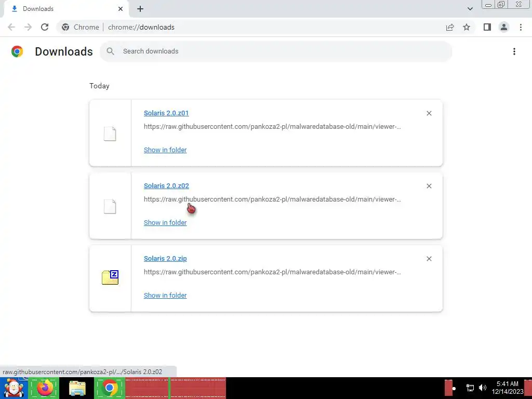Open the Chrome profile avatar

[504, 27]
